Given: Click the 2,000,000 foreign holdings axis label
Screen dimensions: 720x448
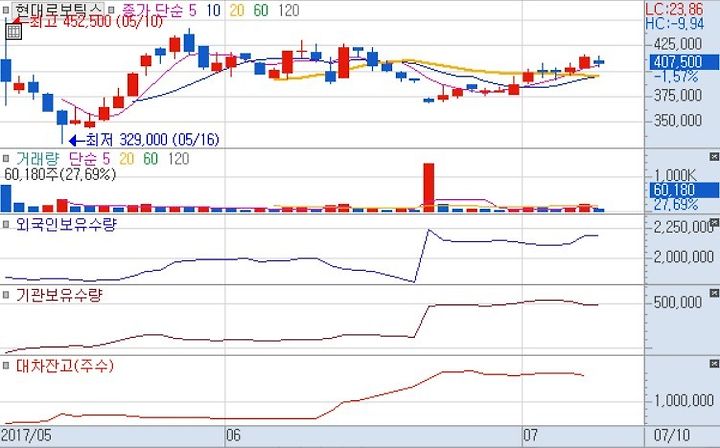Looking at the screenshot, I should pos(684,258).
